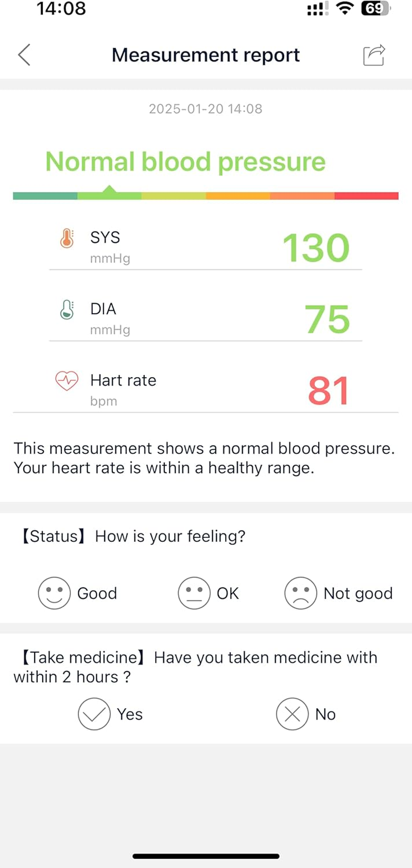The height and width of the screenshot is (868, 412).
Task: Choose the Good mood option
Action: click(x=77, y=593)
